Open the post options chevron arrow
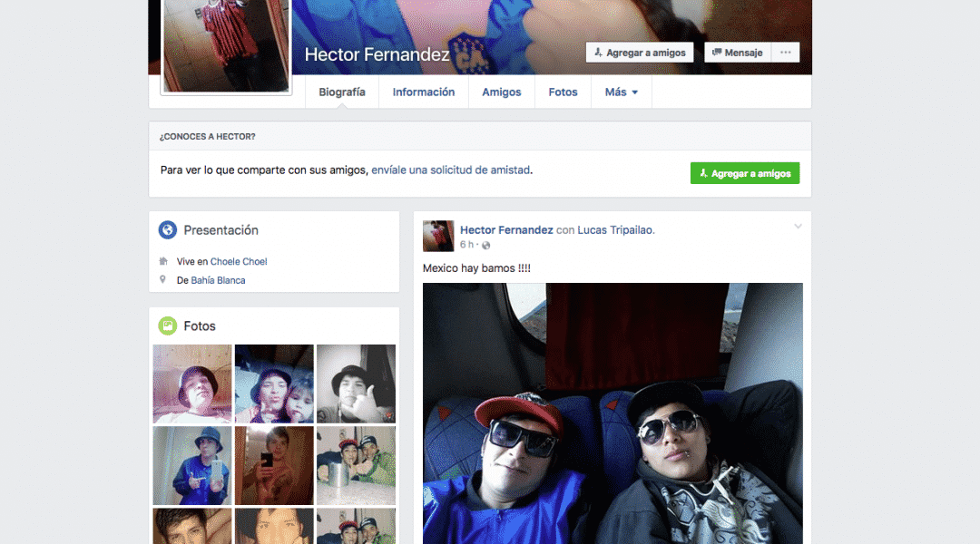Image resolution: width=980 pixels, height=544 pixels. (798, 226)
